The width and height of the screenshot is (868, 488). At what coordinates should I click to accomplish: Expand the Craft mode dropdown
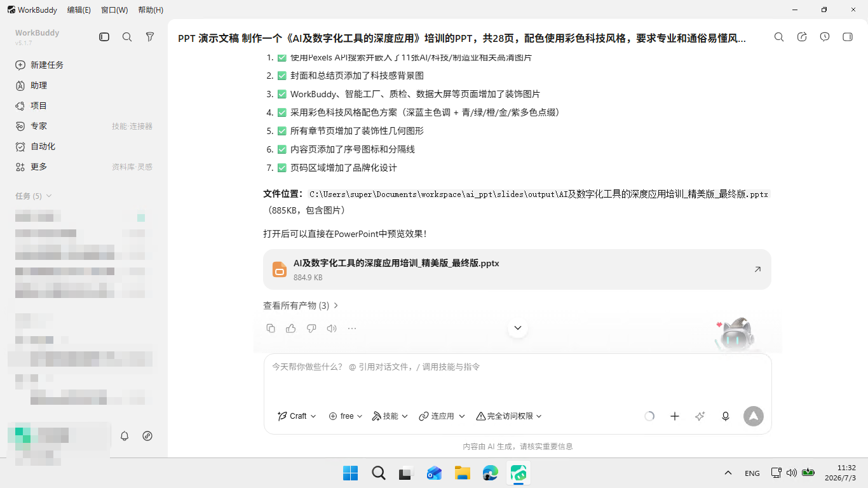tap(297, 416)
